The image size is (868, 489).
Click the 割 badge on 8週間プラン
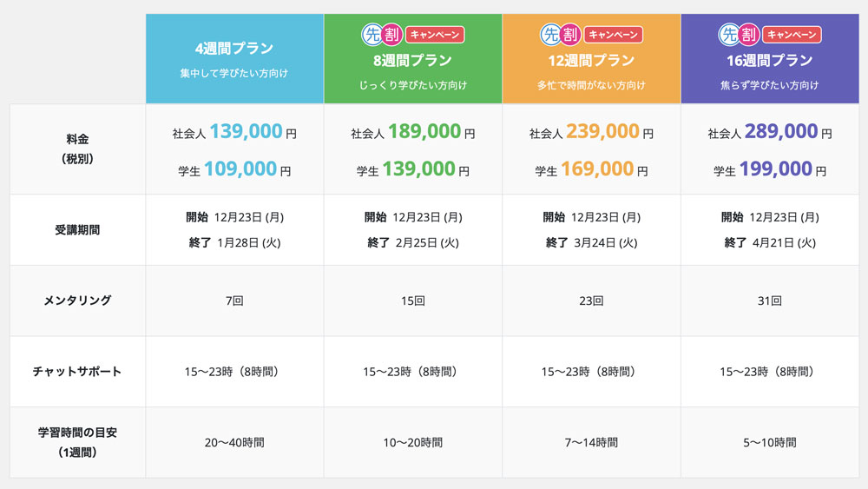pyautogui.click(x=391, y=35)
